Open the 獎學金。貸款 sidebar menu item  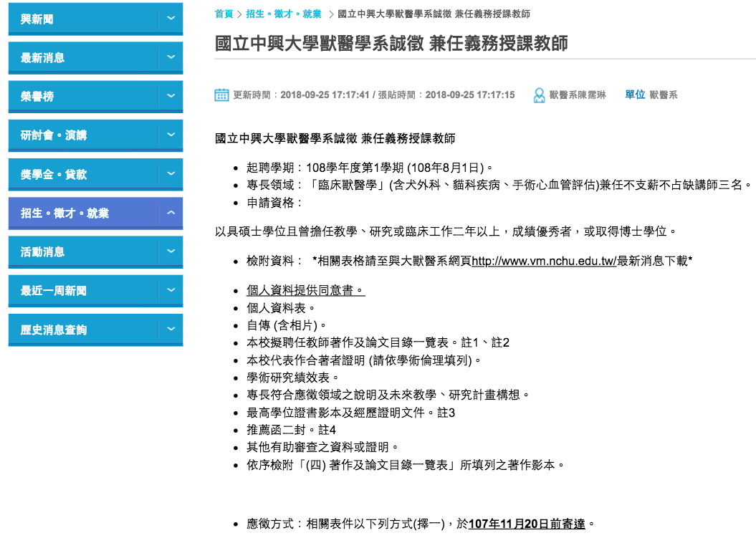[95, 175]
